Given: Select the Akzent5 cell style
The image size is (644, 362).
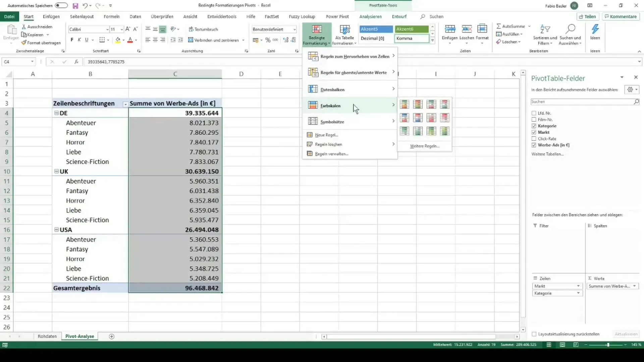Looking at the screenshot, I should [x=376, y=29].
